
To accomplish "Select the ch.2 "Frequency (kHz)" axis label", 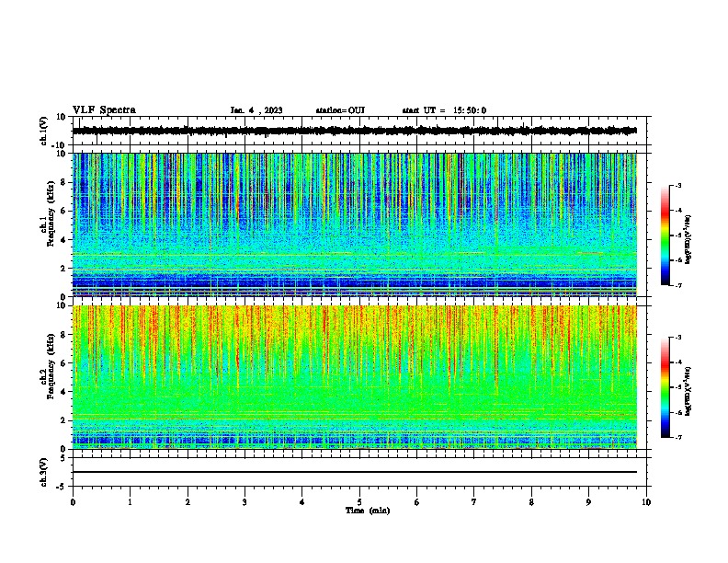I will [x=51, y=366].
